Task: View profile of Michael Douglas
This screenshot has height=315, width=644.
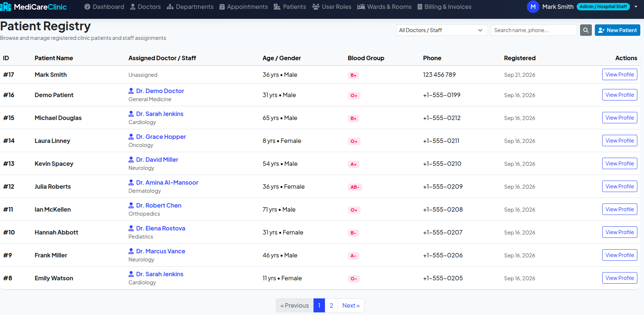Action: point(620,118)
